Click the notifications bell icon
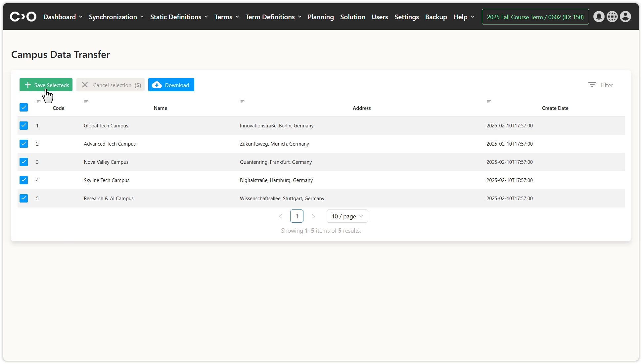Image resolution: width=642 pixels, height=364 pixels. click(599, 17)
